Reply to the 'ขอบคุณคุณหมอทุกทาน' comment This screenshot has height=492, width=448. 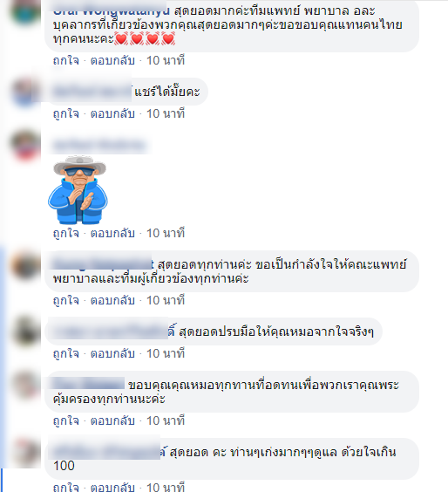pyautogui.click(x=112, y=420)
